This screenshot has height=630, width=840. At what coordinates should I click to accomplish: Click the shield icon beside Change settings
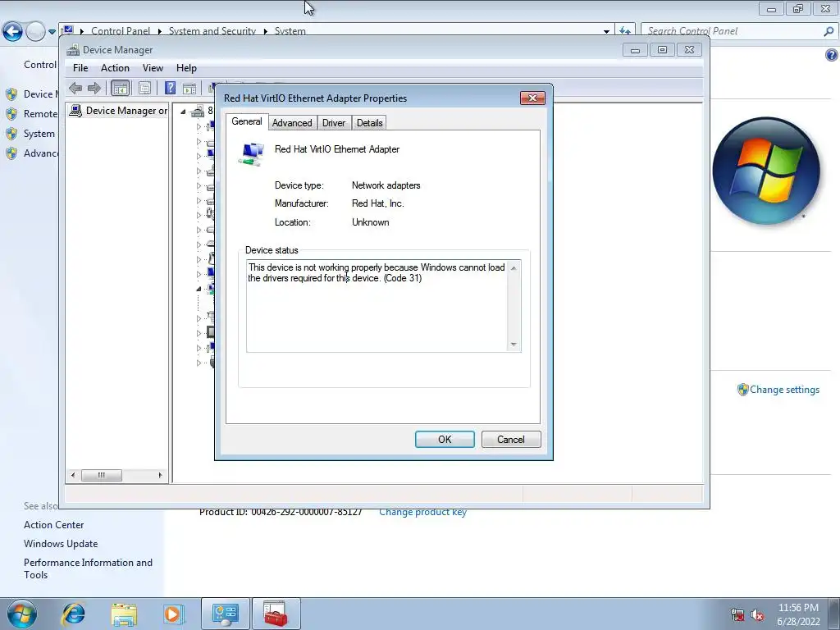[742, 390]
